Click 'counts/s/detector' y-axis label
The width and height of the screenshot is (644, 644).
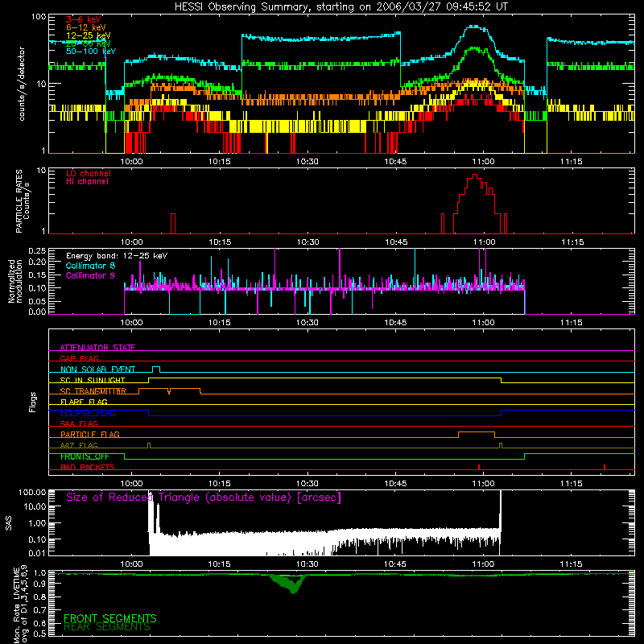coord(22,84)
